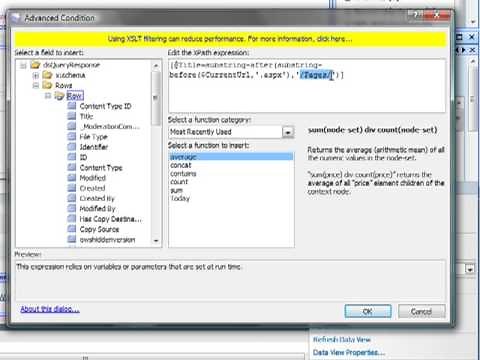This screenshot has height=360, width=480.
Task: Select the Content Type ID field
Action: 105,106
